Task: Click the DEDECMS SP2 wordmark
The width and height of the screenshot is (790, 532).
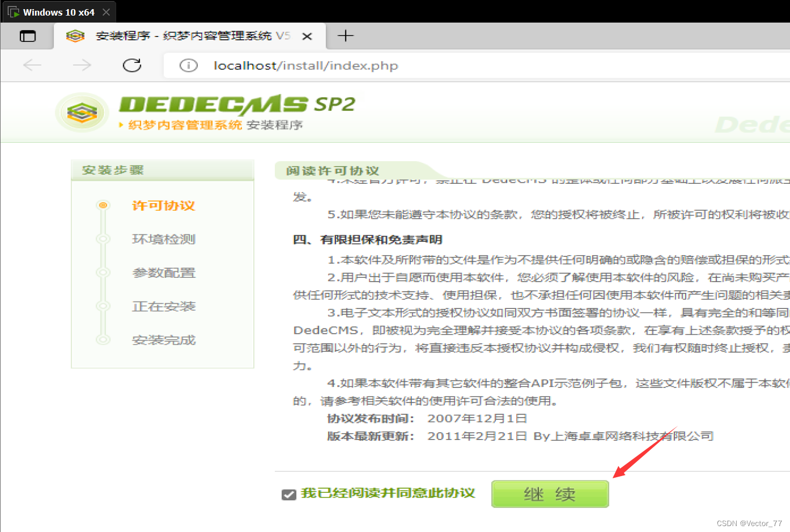Action: coord(237,104)
